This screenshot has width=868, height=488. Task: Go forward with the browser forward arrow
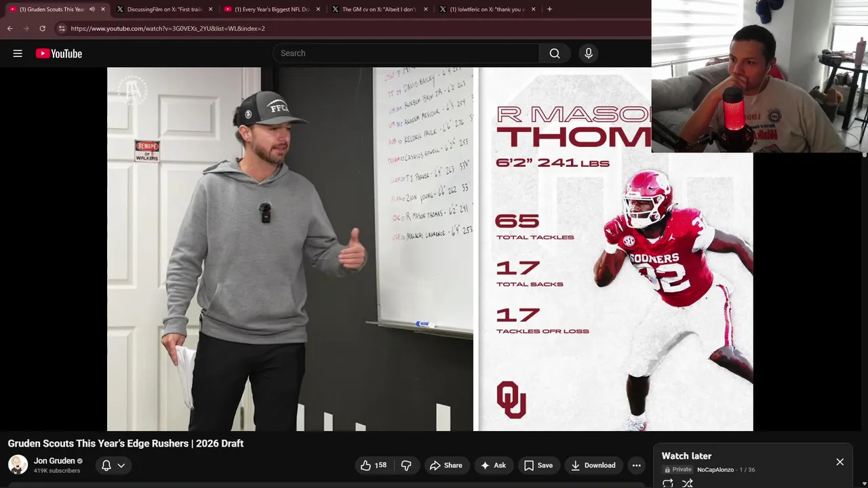click(26, 28)
